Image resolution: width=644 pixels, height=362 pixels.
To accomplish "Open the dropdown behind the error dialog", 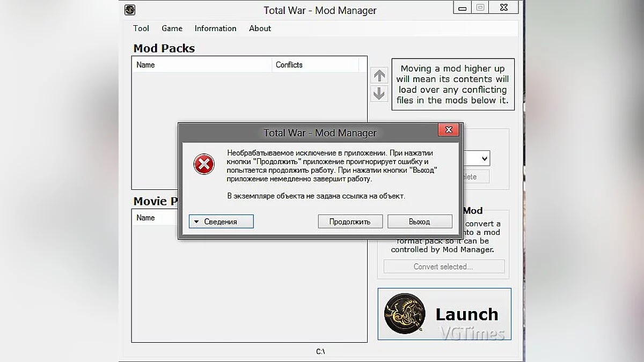I will (x=484, y=158).
